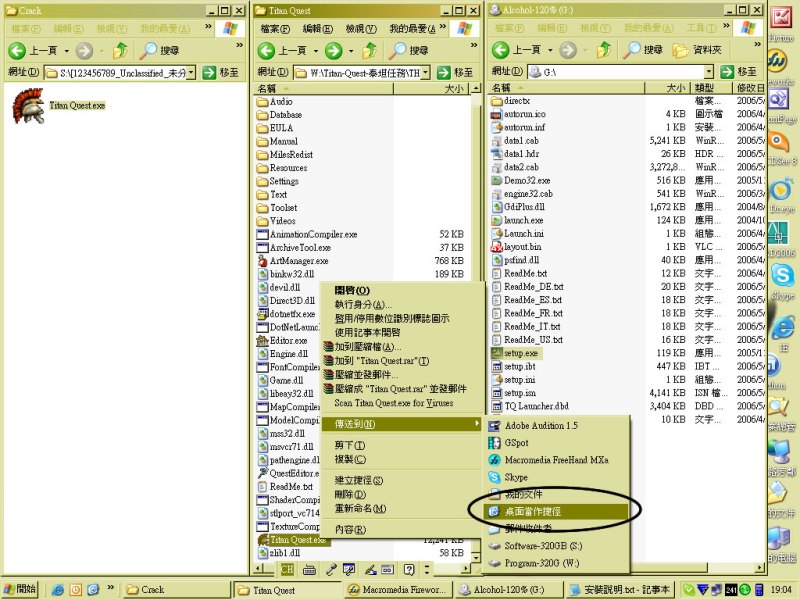
Task: Click Back arrow in Alcohol-120% window
Action: click(501, 50)
